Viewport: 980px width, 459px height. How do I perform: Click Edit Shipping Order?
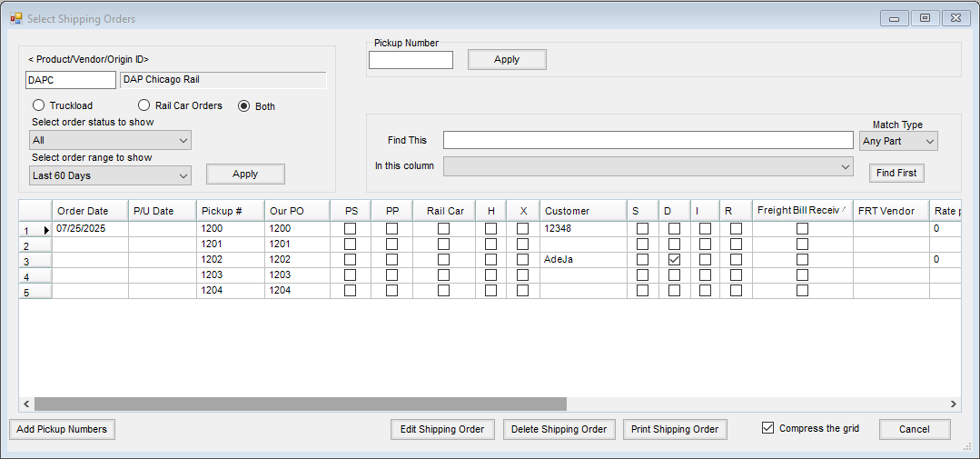click(442, 430)
